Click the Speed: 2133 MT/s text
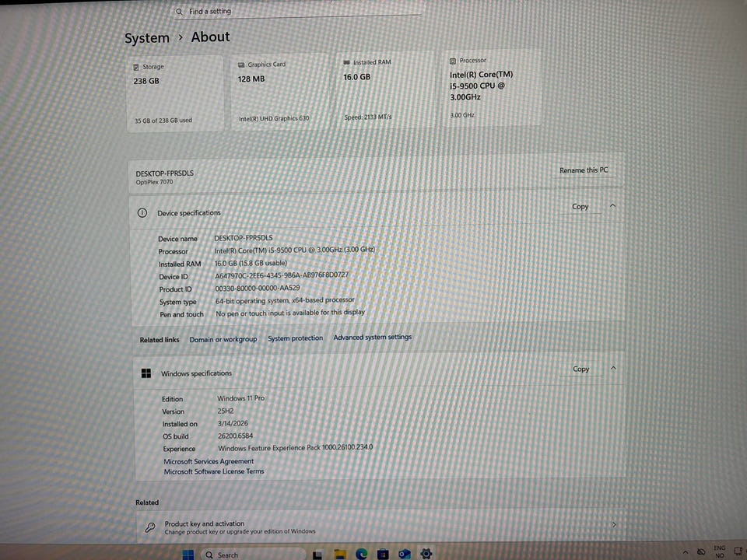747x560 pixels. (368, 117)
